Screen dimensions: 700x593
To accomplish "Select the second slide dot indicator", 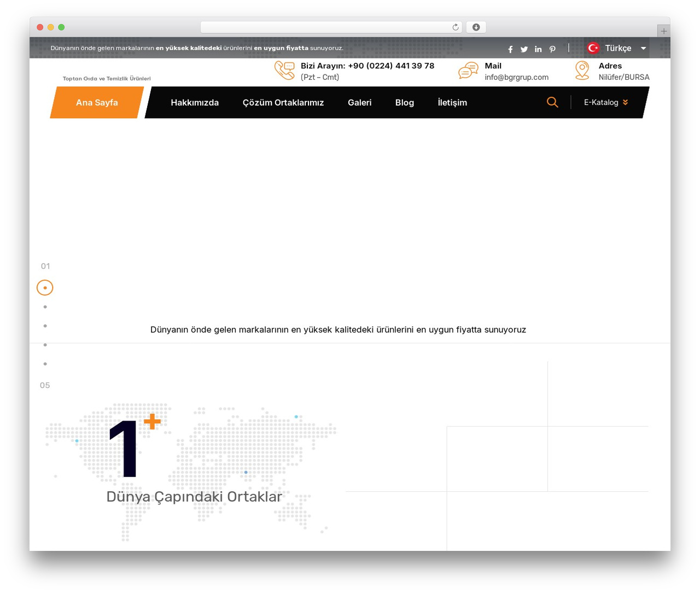I will tap(45, 307).
